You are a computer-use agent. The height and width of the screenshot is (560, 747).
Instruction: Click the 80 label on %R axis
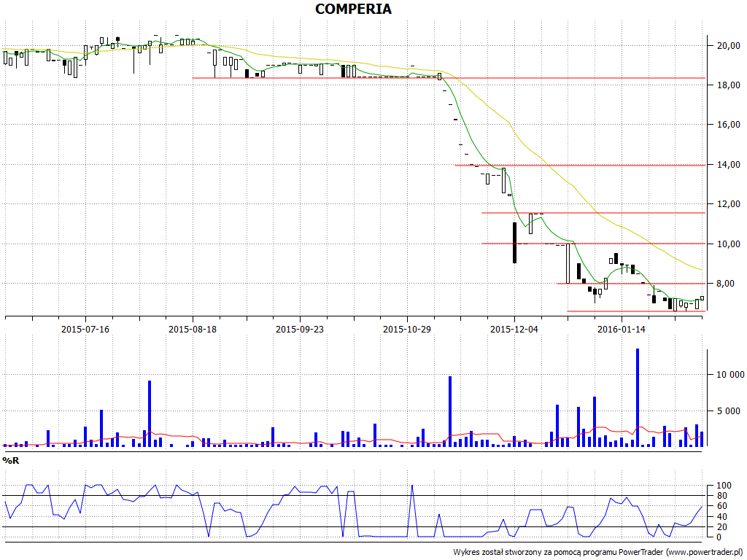721,496
